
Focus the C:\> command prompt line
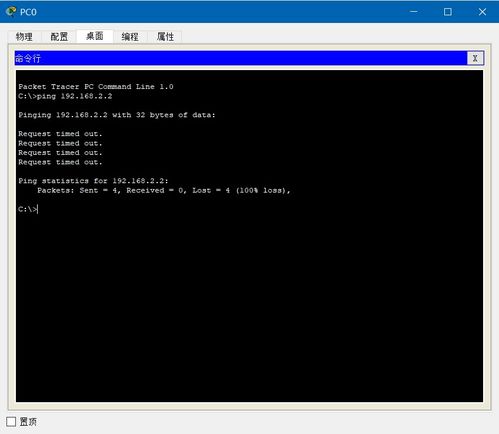click(28, 209)
